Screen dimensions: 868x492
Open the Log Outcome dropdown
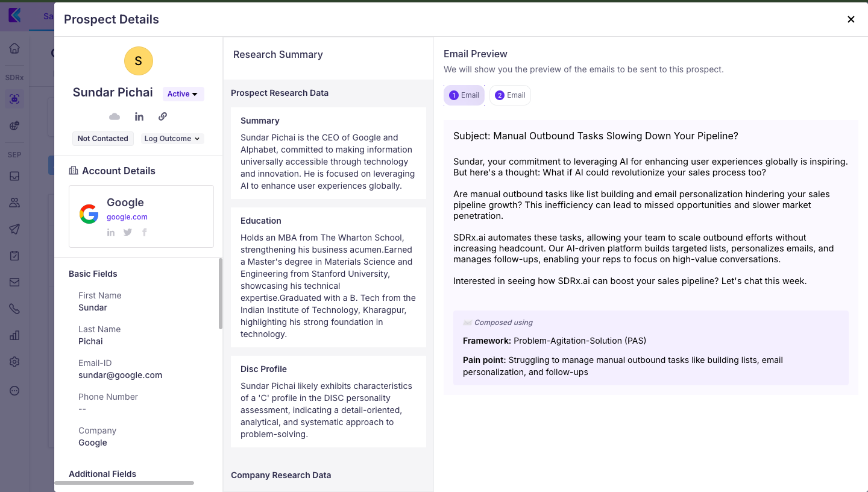(x=172, y=139)
